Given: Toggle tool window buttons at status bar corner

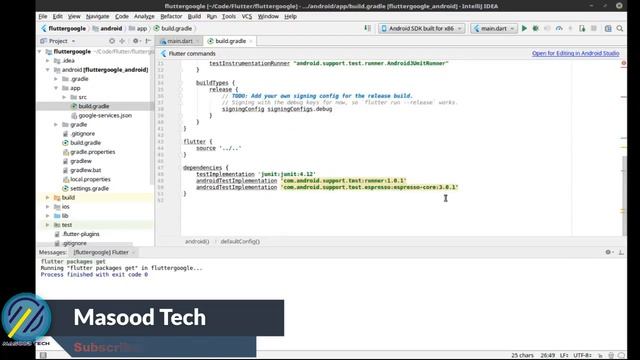Looking at the screenshot, I should [43, 355].
